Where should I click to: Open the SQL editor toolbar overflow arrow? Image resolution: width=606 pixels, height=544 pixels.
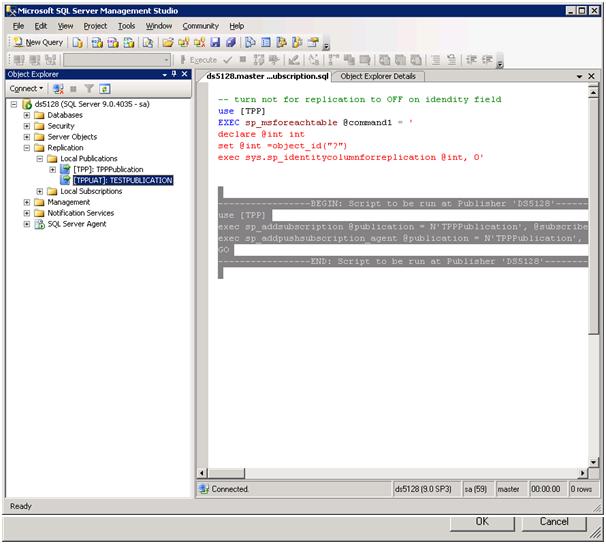point(500,64)
